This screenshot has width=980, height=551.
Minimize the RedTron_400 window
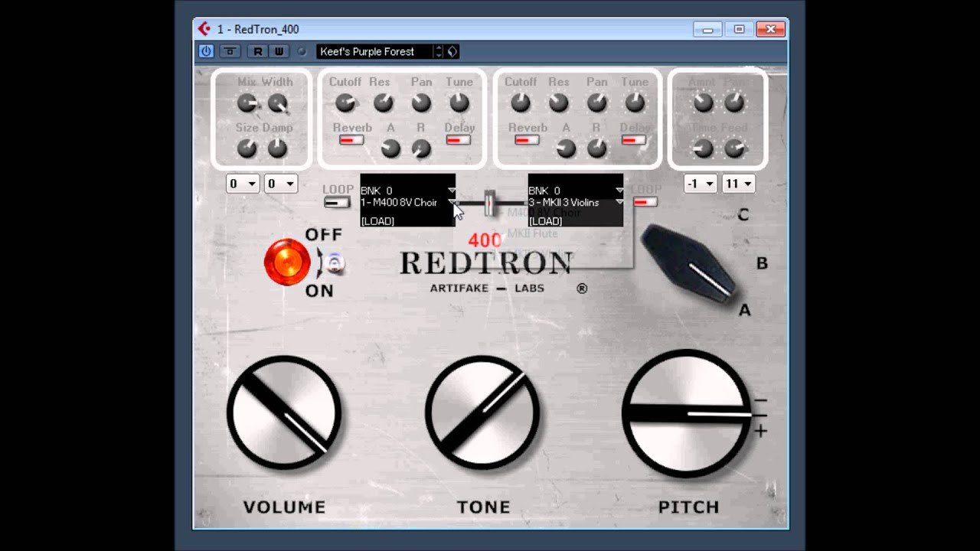click(x=707, y=29)
